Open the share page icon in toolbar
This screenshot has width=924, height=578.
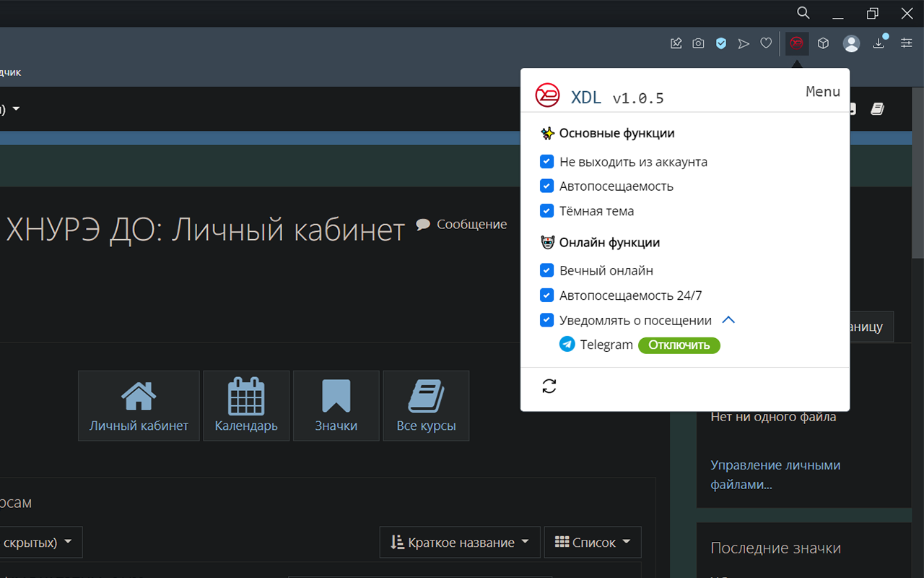[676, 43]
